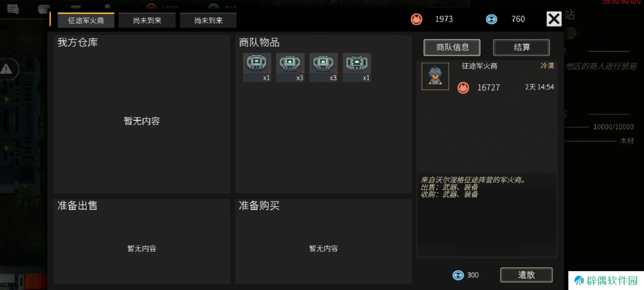The width and height of the screenshot is (644, 290).
Task: Pick the x3 item beside the first x1 item
Action: (290, 68)
